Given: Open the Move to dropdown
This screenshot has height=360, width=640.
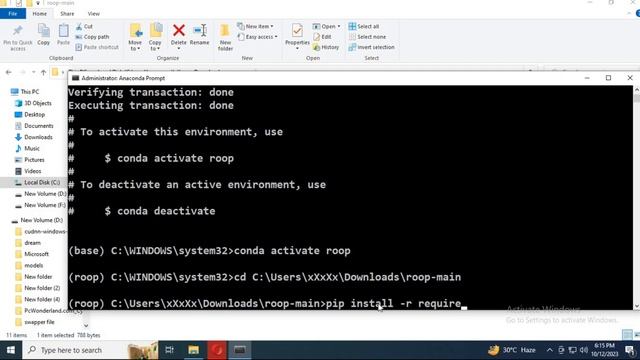Looking at the screenshot, I should pyautogui.click(x=135, y=37).
